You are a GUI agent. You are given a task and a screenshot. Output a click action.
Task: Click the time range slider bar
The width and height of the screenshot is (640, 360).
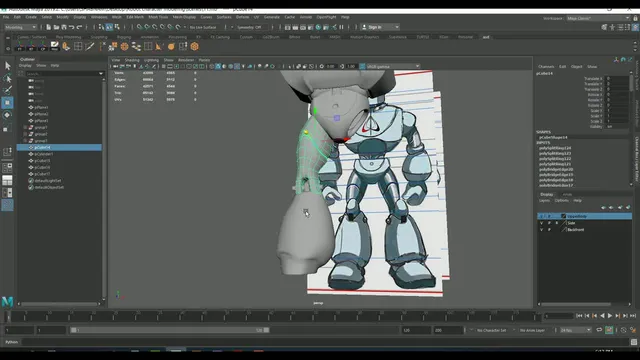coord(169,330)
